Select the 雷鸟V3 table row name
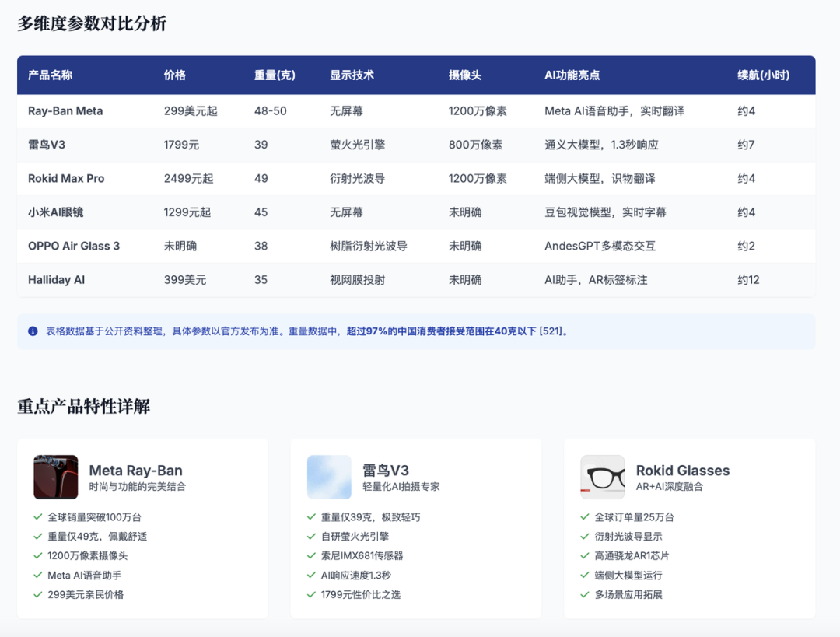The width and height of the screenshot is (840, 637). tap(47, 145)
